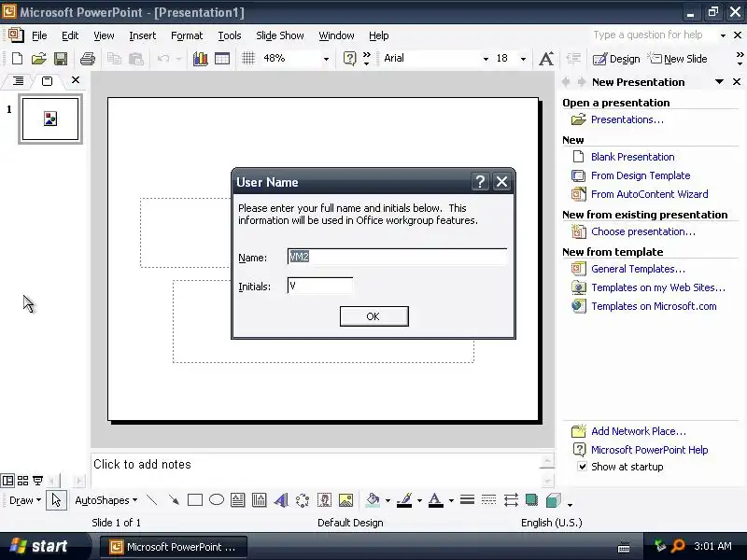747x560 pixels.
Task: Click the Blank Presentation link
Action: click(x=633, y=157)
